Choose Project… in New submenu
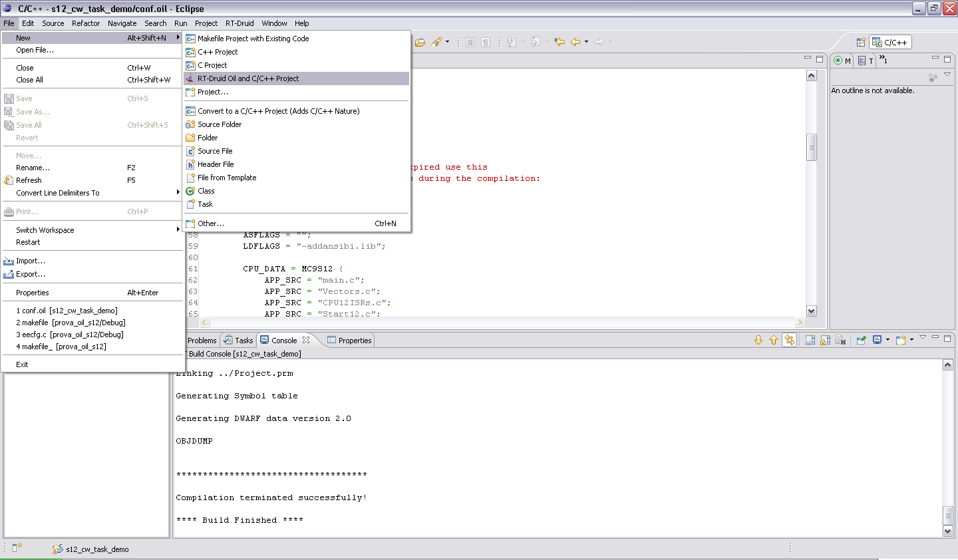The height and width of the screenshot is (560, 958). [297, 92]
